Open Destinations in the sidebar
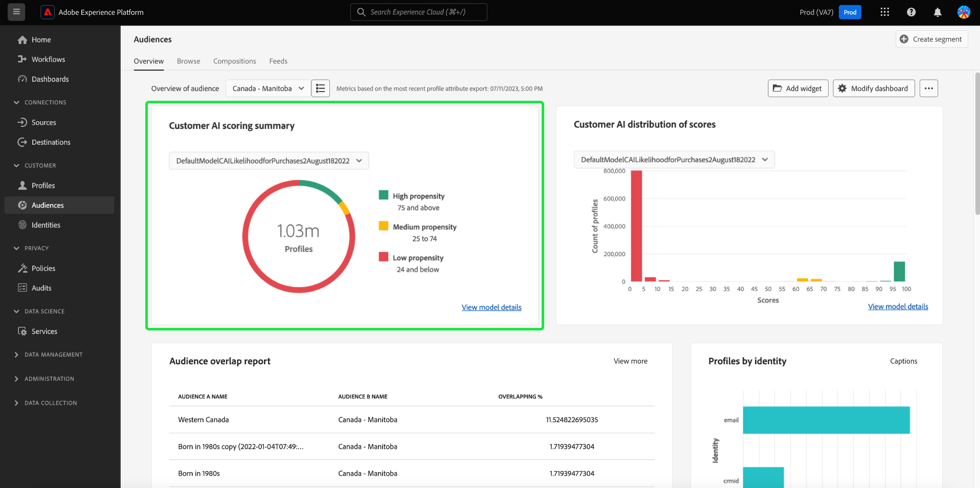The image size is (980, 488). click(59, 142)
